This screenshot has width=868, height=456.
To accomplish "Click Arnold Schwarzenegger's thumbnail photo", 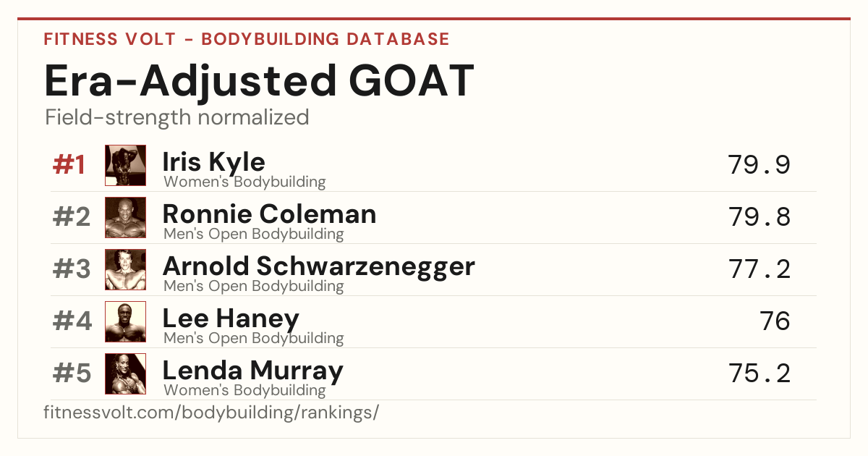I will [x=126, y=270].
